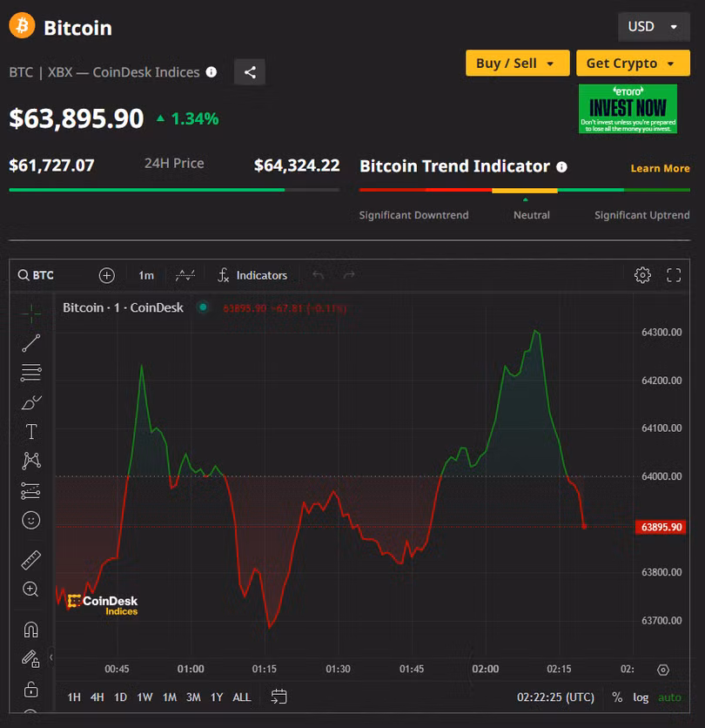Set chart range to 1M
The height and width of the screenshot is (728, 705).
coord(170,697)
